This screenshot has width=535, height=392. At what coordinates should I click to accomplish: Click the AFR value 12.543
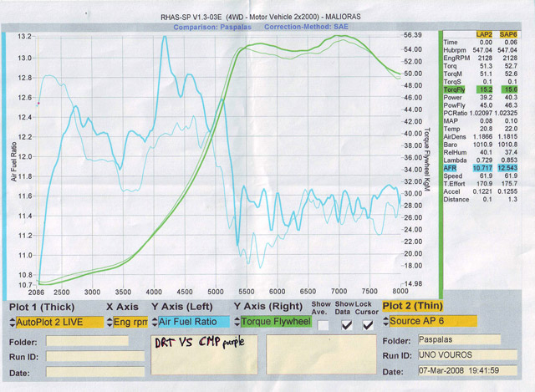[x=507, y=168]
